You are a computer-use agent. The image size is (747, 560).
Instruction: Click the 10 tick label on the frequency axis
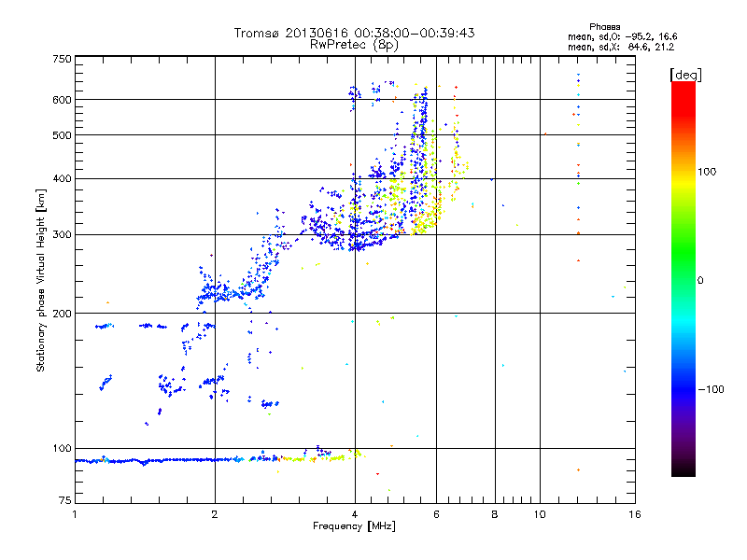click(539, 514)
